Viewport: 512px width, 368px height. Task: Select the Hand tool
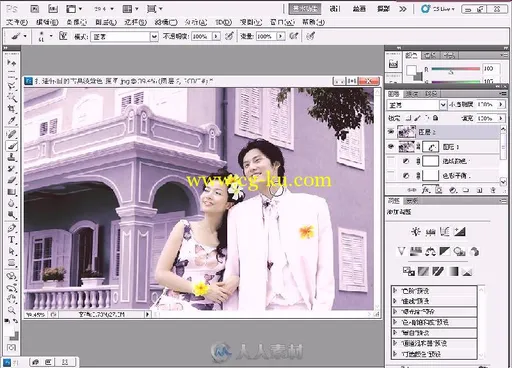click(x=12, y=299)
